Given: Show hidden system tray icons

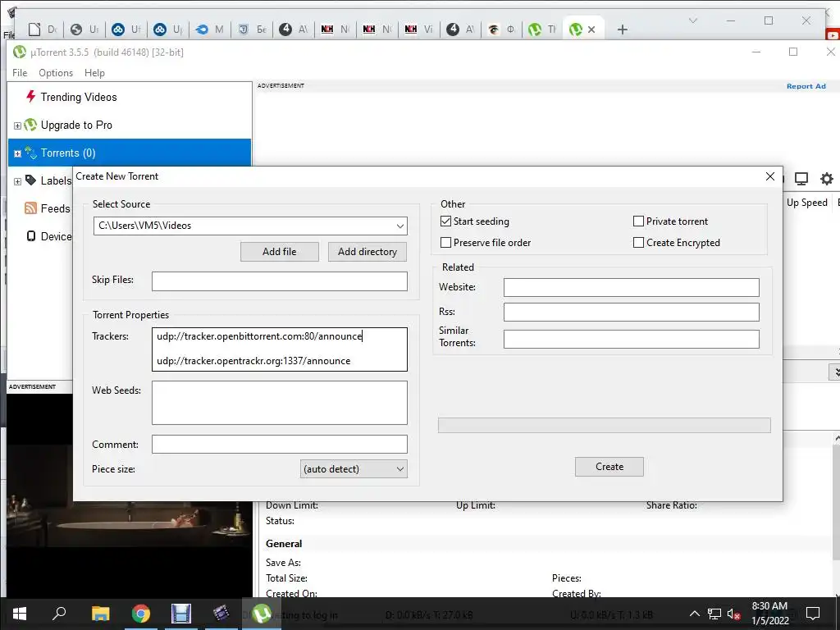Looking at the screenshot, I should pyautogui.click(x=694, y=614).
